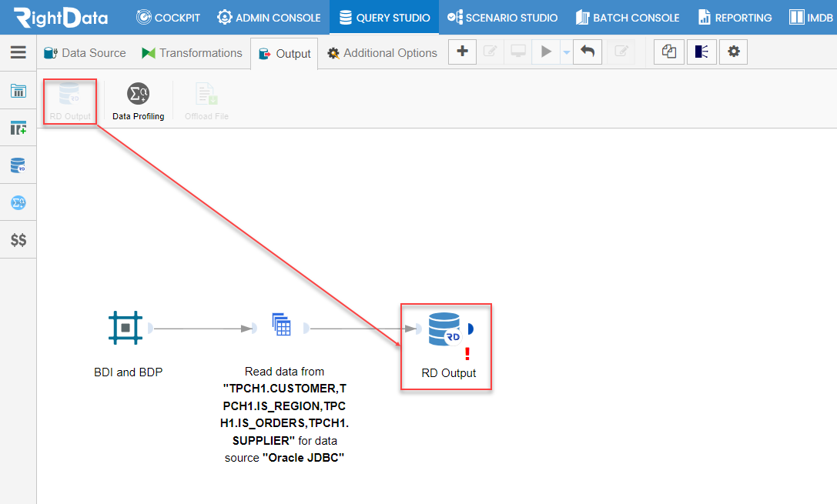
Task: Click the sigma profiling icon in the sidebar
Action: [x=18, y=202]
